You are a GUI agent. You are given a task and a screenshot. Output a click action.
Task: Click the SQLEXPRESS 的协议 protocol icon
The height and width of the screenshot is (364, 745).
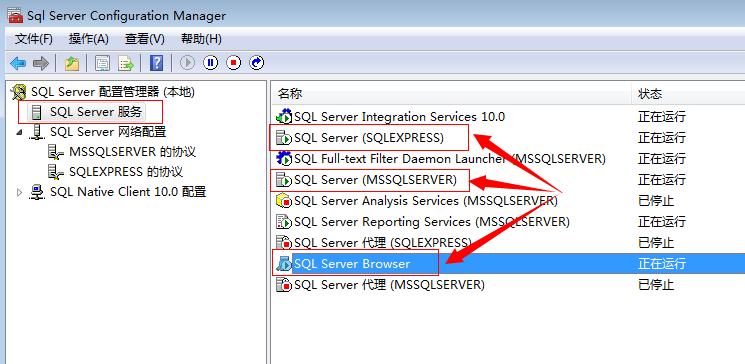click(x=56, y=172)
